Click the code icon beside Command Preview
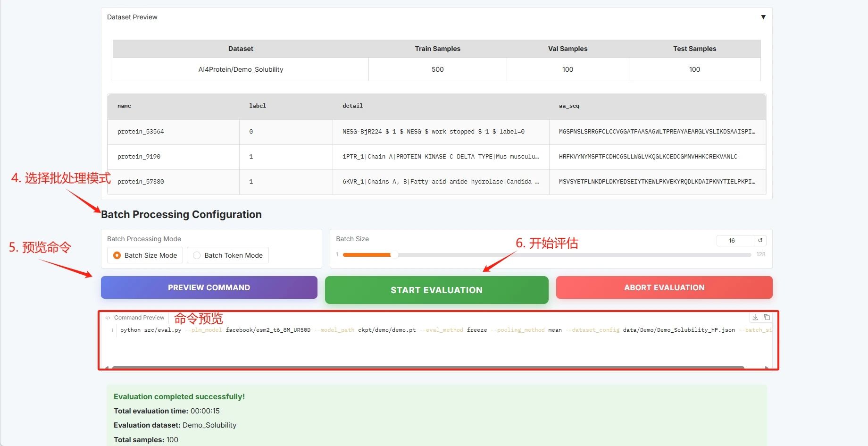The width and height of the screenshot is (868, 446). click(x=108, y=318)
